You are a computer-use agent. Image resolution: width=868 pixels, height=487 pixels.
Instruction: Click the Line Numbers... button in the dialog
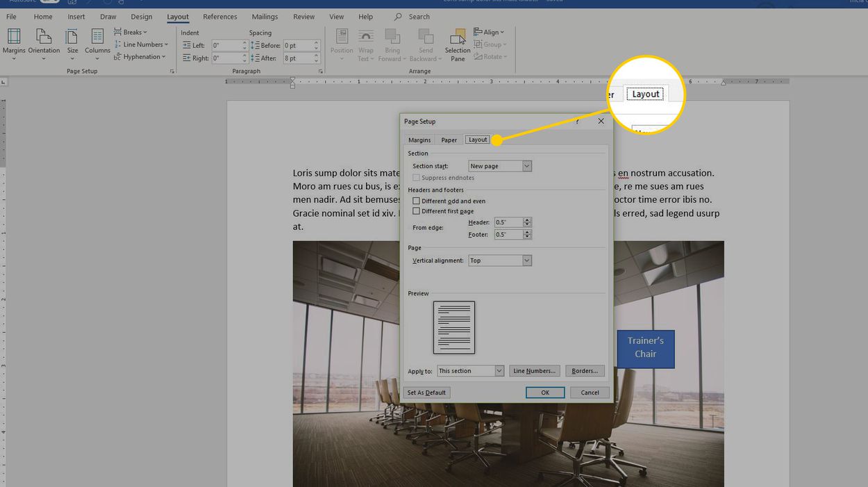(534, 371)
